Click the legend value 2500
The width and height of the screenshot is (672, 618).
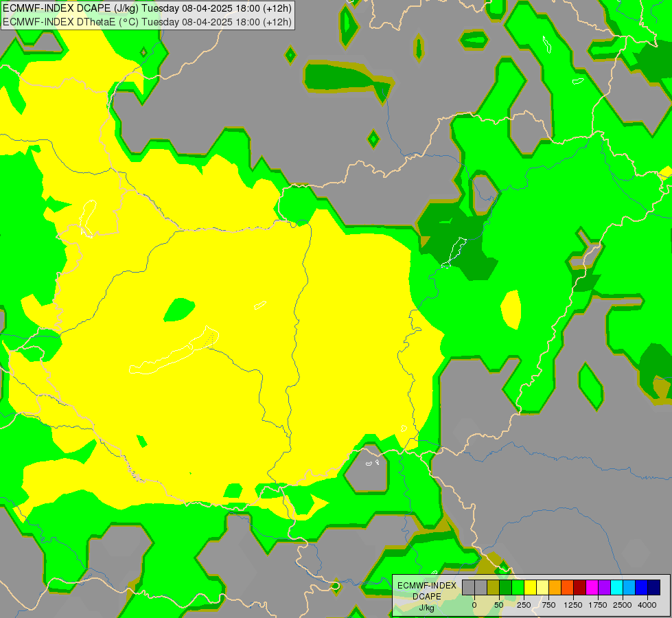tap(623, 605)
